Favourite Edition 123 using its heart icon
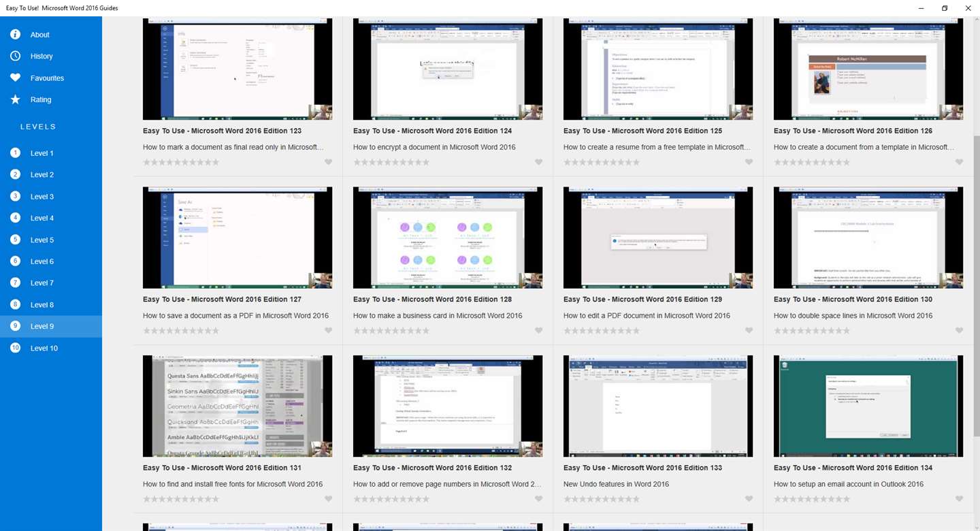The image size is (980, 531). click(x=328, y=162)
